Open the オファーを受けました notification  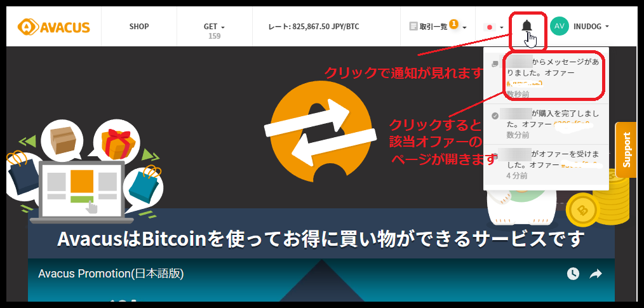tap(546, 164)
